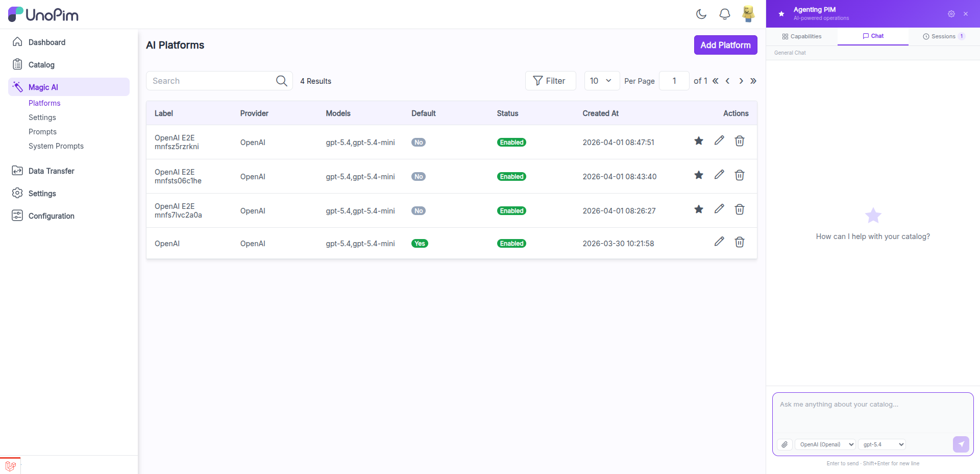The image size is (980, 474).
Task: Open the Prompts page under Magic AI
Action: (x=42, y=131)
